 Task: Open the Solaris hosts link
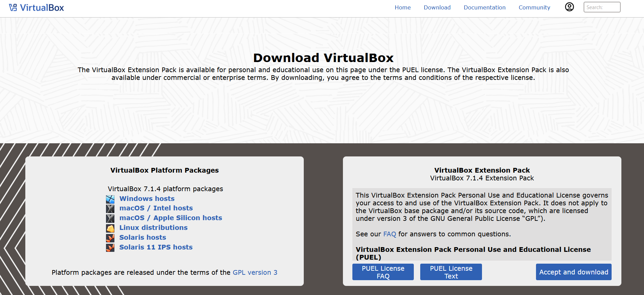142,237
